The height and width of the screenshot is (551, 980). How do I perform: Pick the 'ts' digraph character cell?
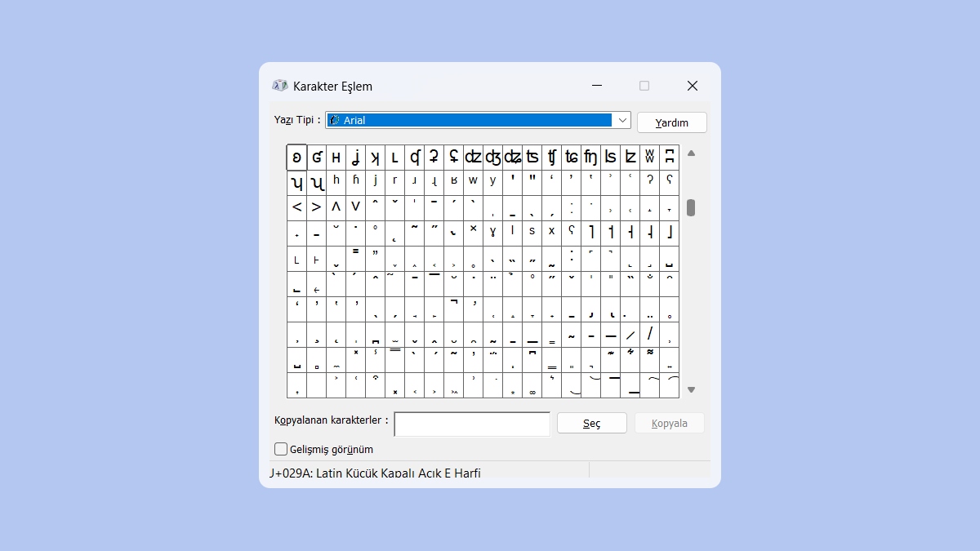532,157
